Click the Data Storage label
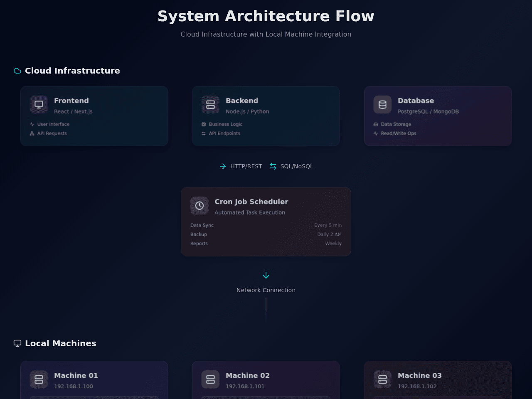 (x=396, y=124)
